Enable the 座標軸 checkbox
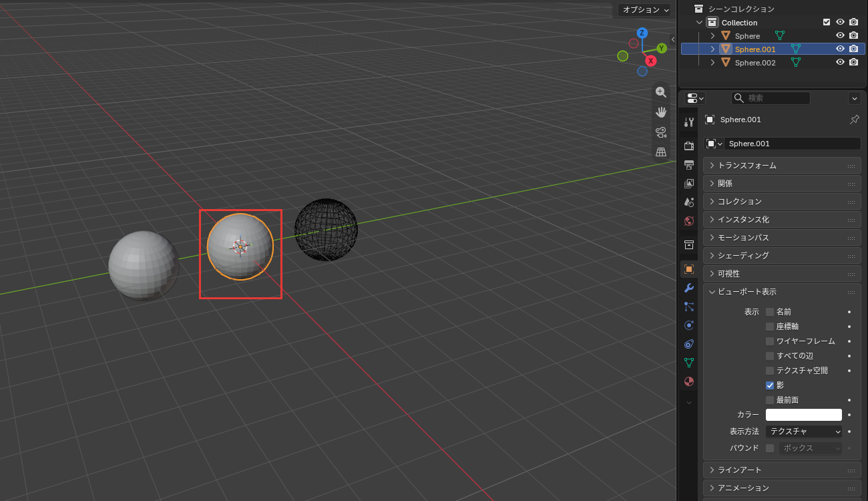 pos(770,327)
